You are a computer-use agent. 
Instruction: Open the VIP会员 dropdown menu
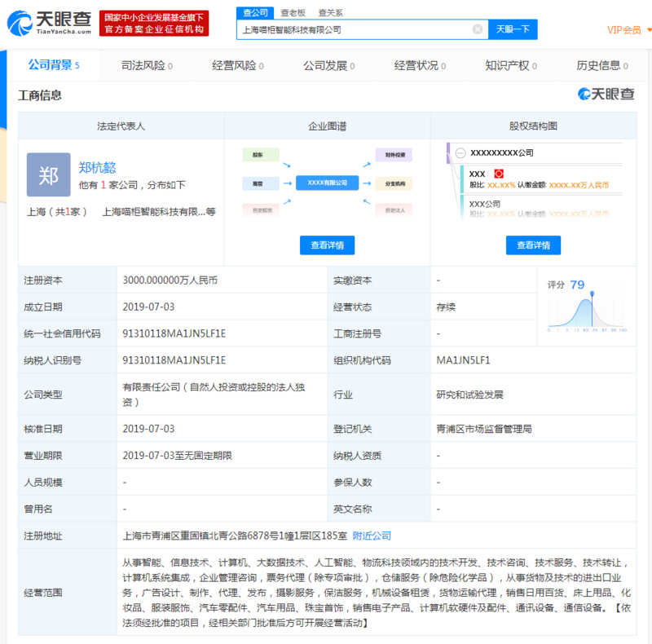pos(628,30)
